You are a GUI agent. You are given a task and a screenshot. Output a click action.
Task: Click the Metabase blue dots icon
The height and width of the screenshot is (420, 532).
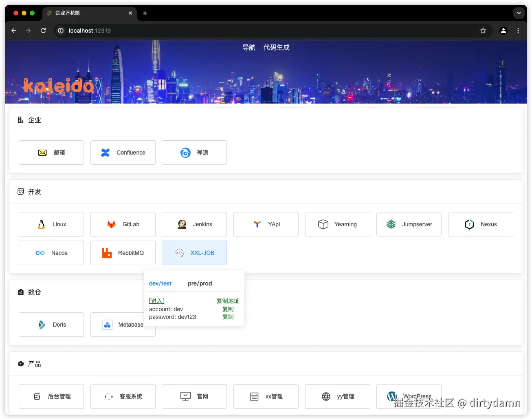pyautogui.click(x=107, y=325)
